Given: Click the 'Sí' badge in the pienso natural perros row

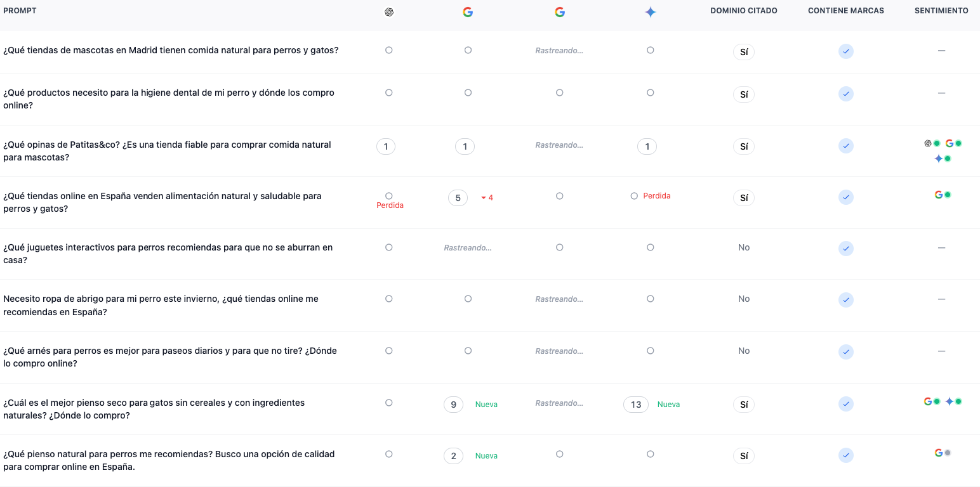Looking at the screenshot, I should 744,456.
